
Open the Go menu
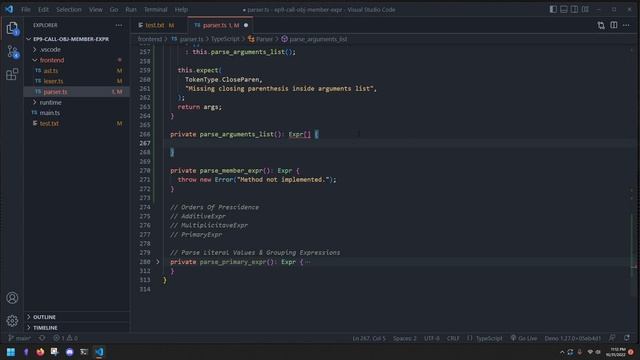click(114, 9)
